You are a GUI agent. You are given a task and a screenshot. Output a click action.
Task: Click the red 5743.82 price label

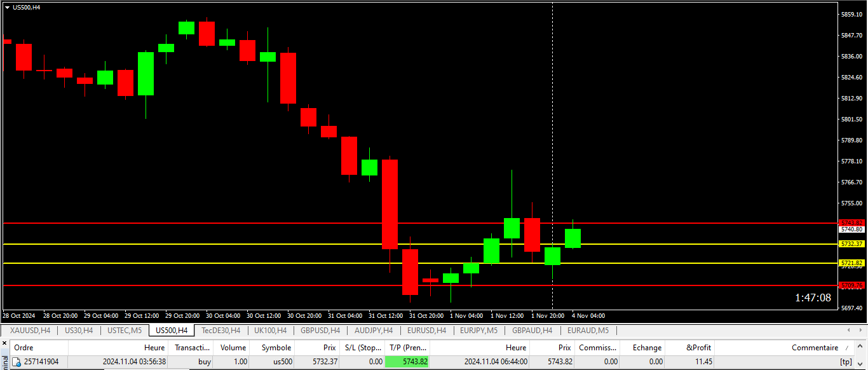pyautogui.click(x=851, y=223)
